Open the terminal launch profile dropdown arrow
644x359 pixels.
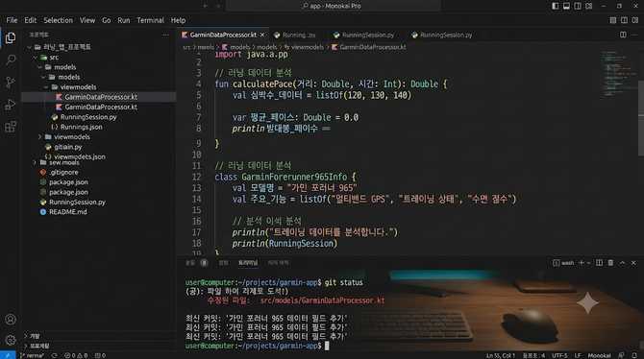pyautogui.click(x=588, y=263)
